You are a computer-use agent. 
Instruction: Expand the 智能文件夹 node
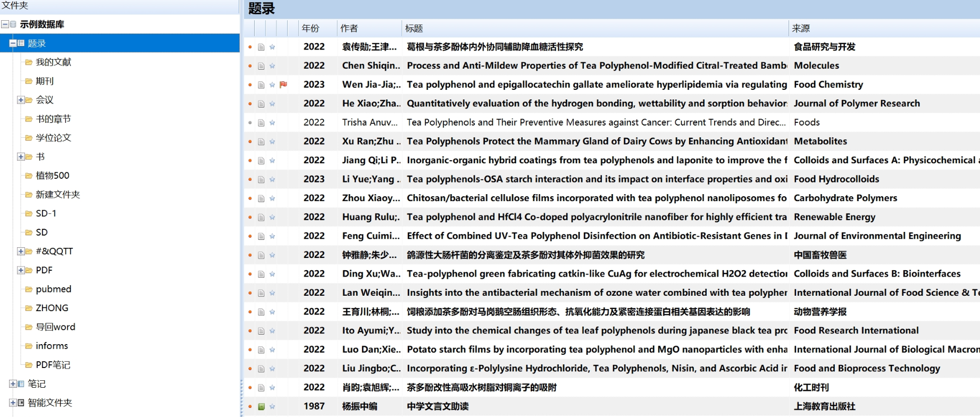(x=13, y=403)
